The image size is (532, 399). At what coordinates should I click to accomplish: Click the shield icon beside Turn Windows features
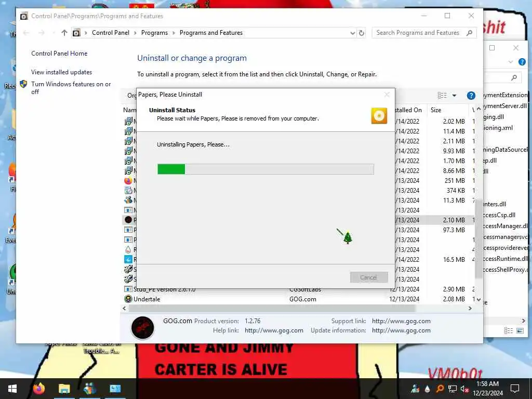pyautogui.click(x=23, y=84)
